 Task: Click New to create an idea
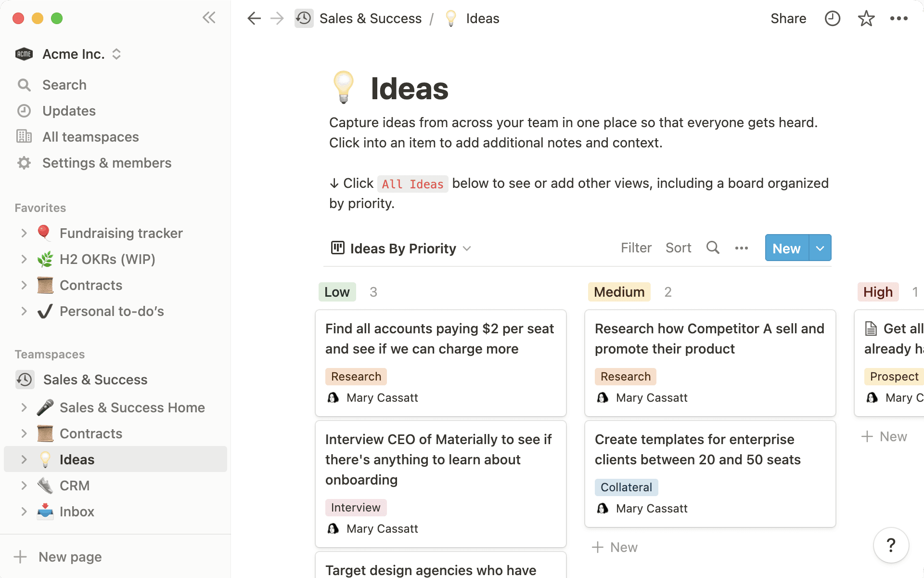(786, 248)
